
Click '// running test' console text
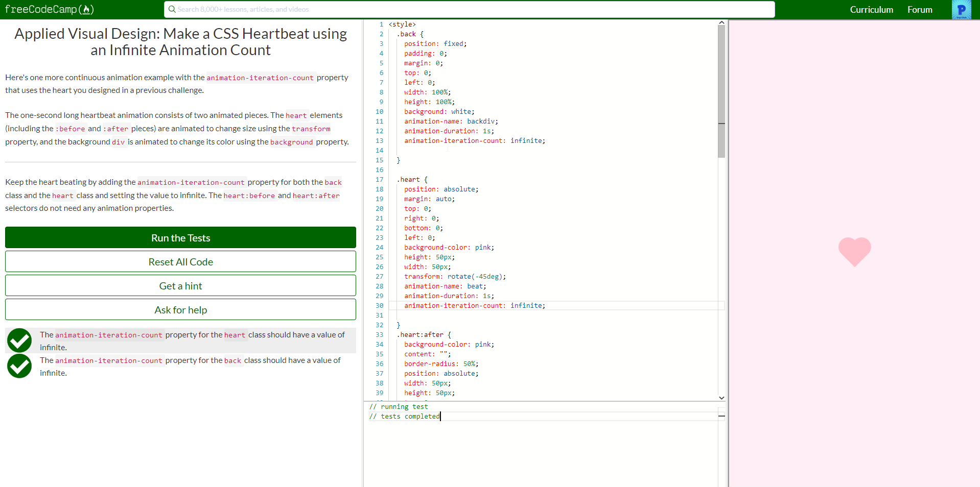(x=399, y=407)
